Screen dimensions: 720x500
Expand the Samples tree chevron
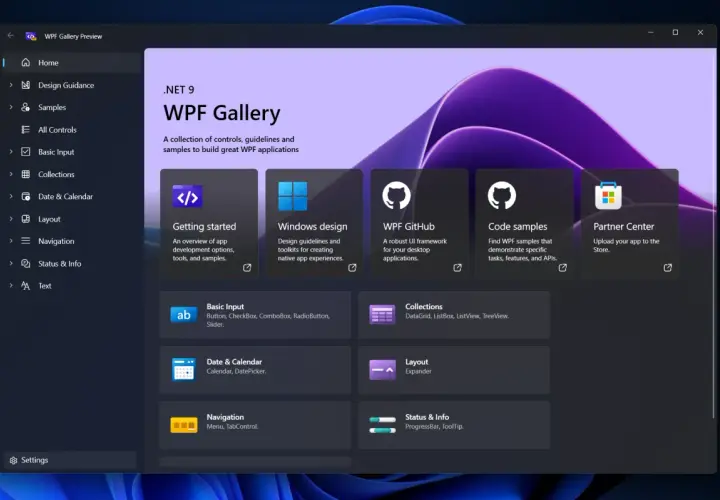point(11,107)
